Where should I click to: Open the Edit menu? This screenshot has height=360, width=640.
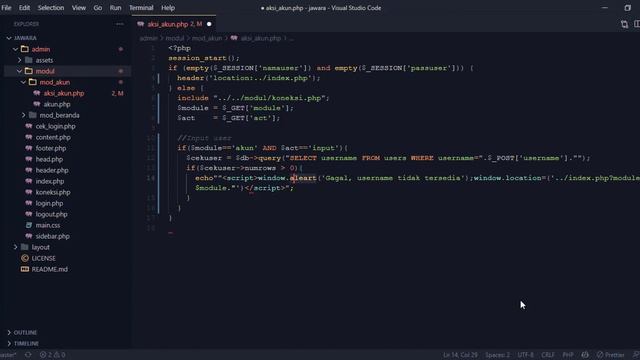pyautogui.click(x=24, y=8)
